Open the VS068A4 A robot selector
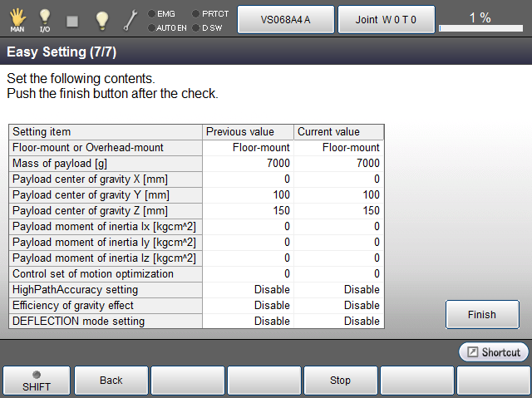The image size is (532, 398). point(285,19)
